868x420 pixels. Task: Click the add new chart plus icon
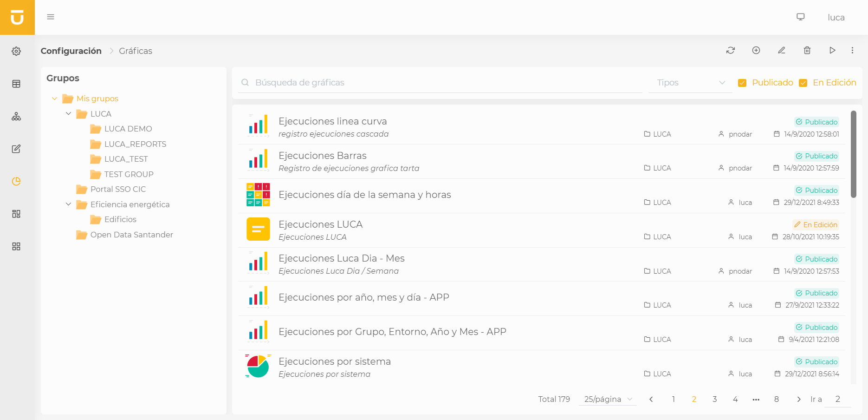(x=756, y=50)
